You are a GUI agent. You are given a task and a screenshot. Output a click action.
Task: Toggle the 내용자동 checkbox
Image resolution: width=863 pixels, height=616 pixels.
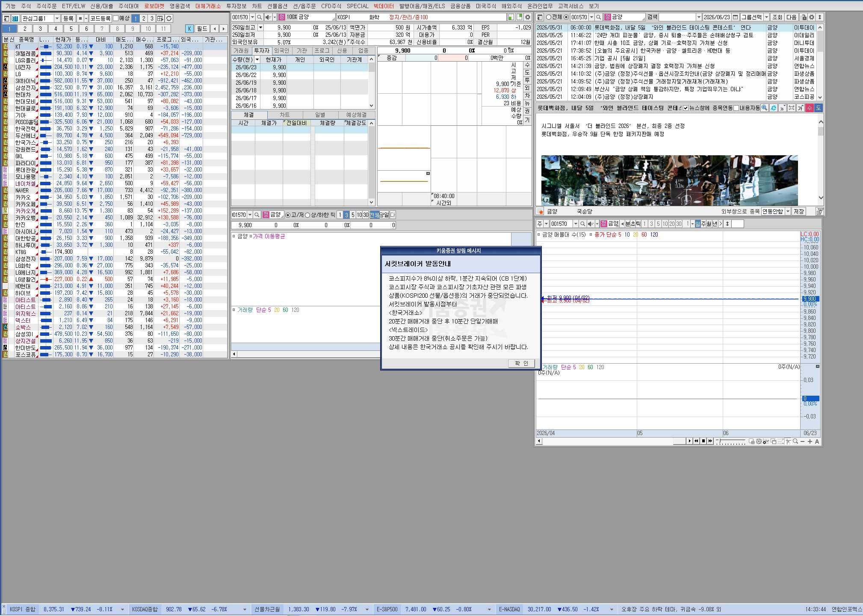(x=736, y=108)
